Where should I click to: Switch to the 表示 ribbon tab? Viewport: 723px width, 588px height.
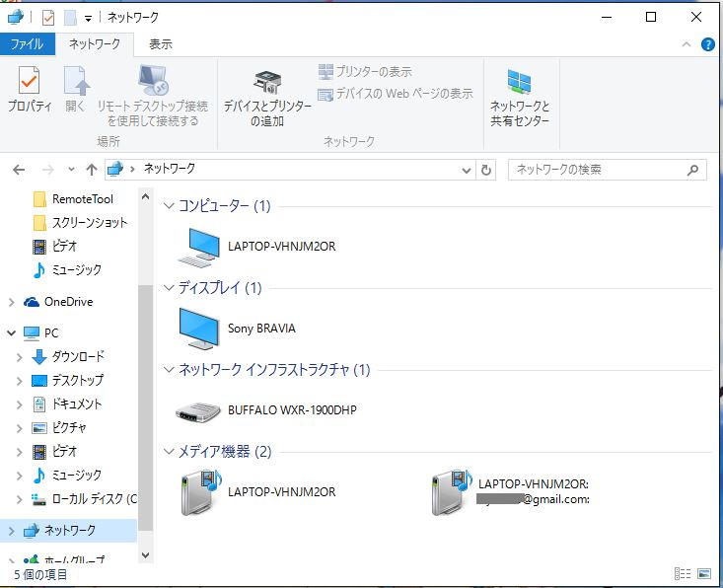pyautogui.click(x=161, y=44)
